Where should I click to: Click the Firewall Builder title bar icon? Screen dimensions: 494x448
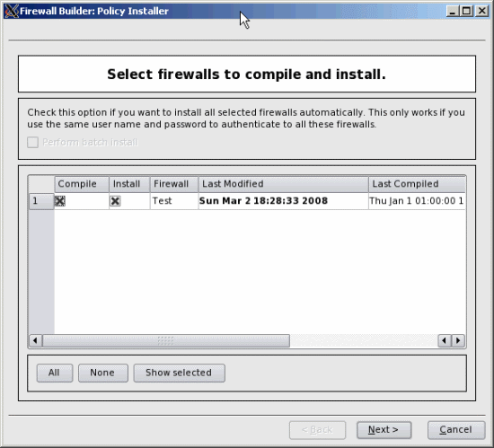(x=12, y=11)
